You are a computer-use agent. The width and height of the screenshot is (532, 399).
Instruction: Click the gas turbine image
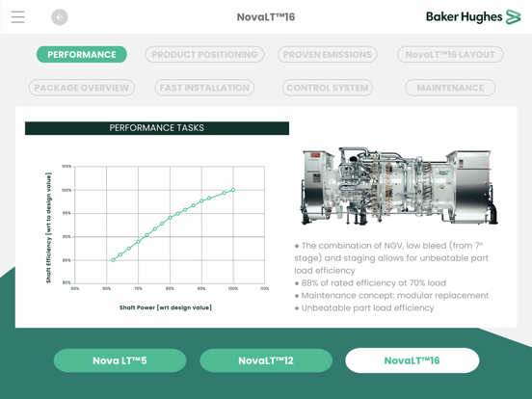399,186
